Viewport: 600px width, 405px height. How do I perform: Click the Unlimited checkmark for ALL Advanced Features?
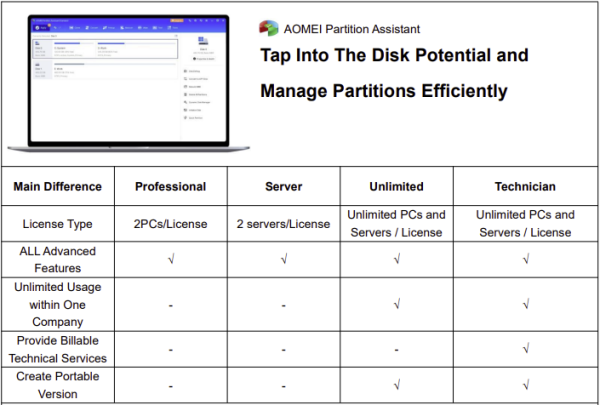pos(397,259)
